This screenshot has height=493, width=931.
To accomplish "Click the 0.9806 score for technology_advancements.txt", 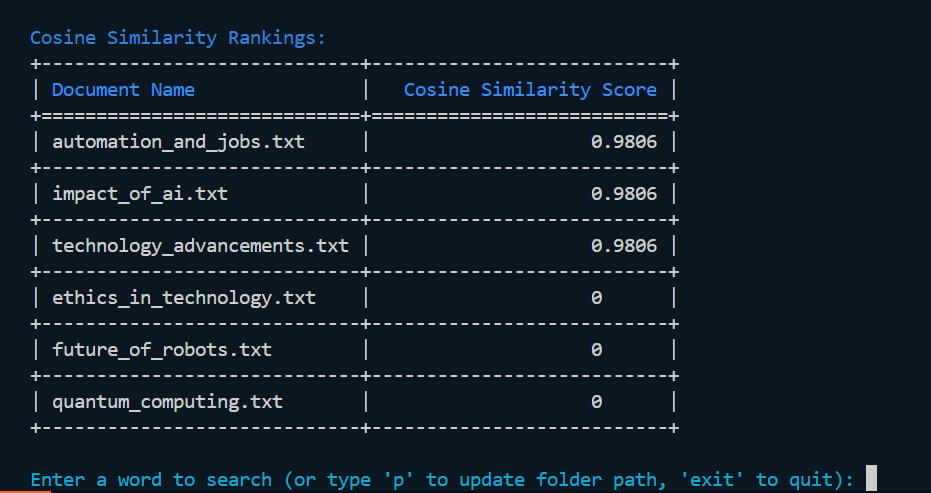I will click(x=624, y=245).
